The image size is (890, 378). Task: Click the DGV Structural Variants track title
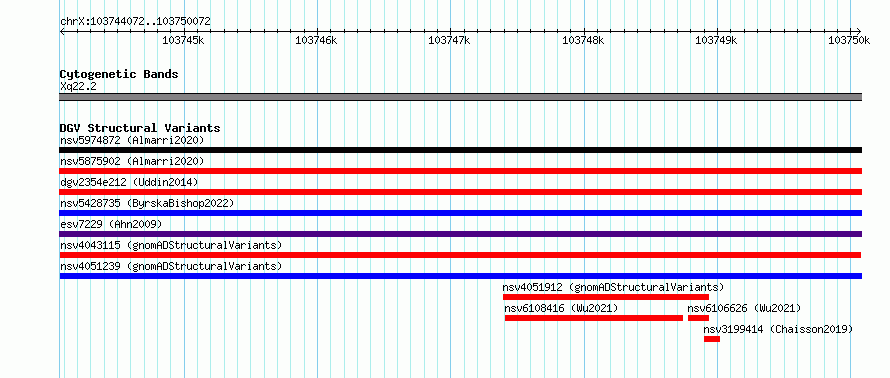(140, 128)
